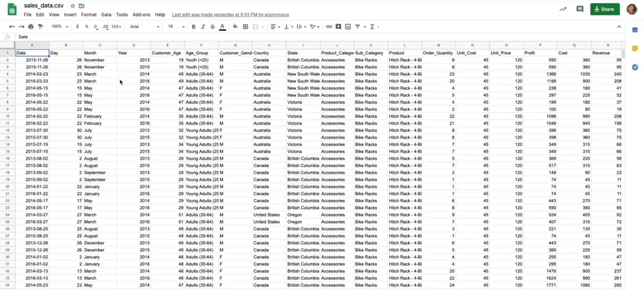Star the sales_data.csv document
The width and height of the screenshot is (644, 290).
tap(73, 6)
